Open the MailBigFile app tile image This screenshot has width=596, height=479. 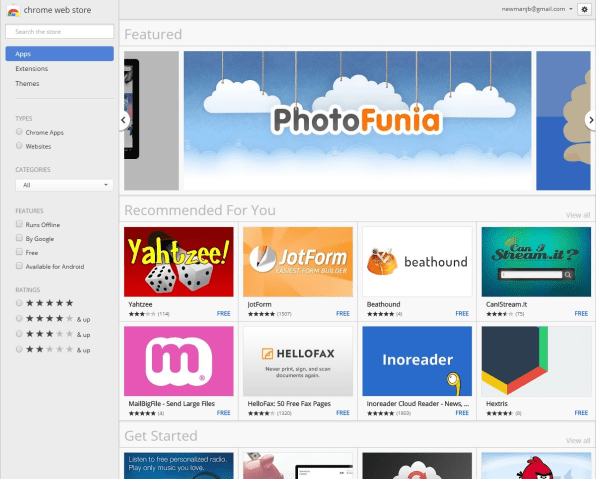click(x=179, y=361)
